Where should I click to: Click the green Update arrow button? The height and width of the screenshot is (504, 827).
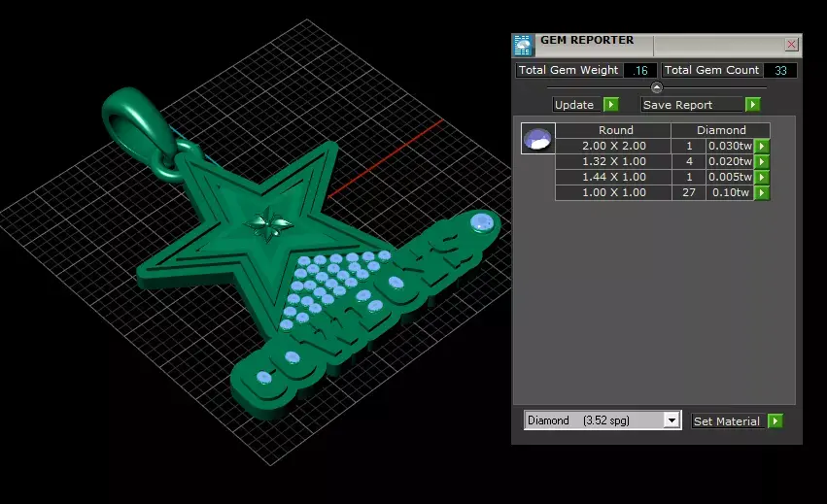pyautogui.click(x=610, y=104)
